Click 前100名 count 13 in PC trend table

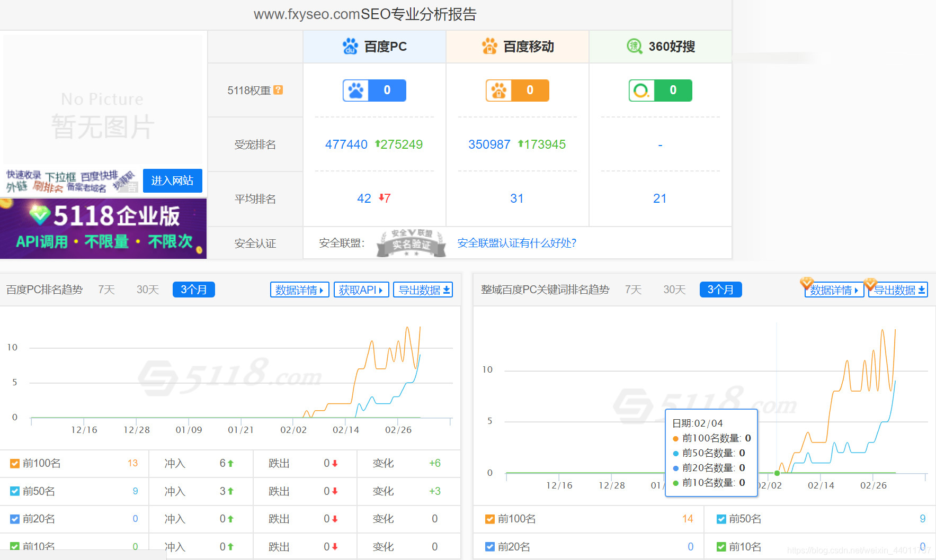pos(132,463)
